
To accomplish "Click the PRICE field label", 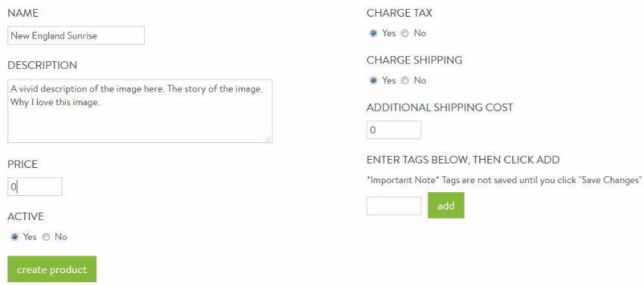I will tap(23, 164).
